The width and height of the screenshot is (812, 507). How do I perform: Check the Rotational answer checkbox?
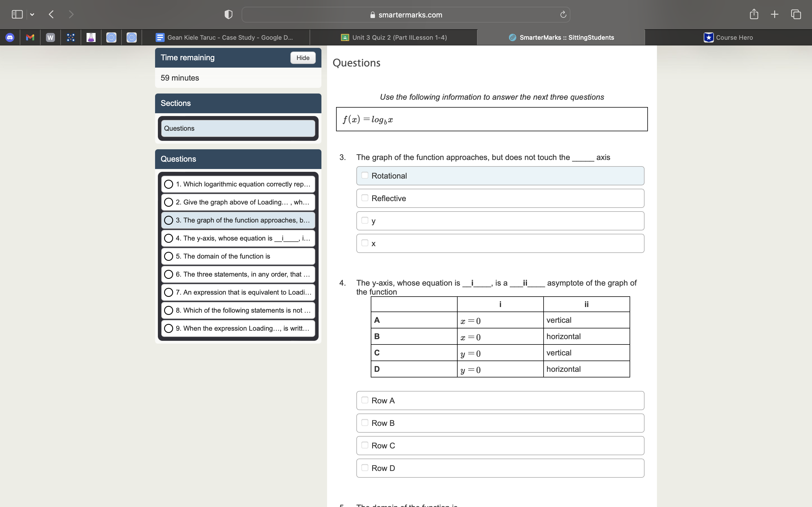365,175
